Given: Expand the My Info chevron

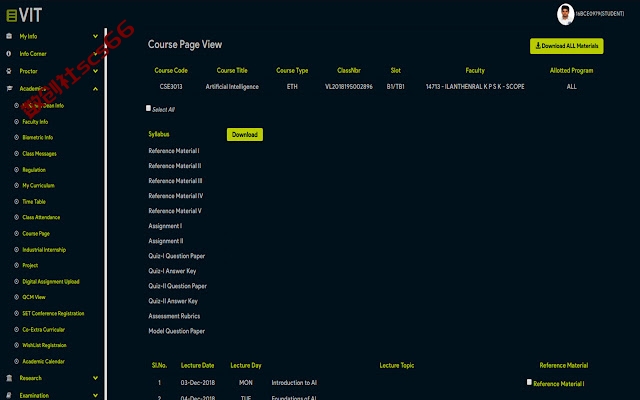Looking at the screenshot, I should (95, 36).
